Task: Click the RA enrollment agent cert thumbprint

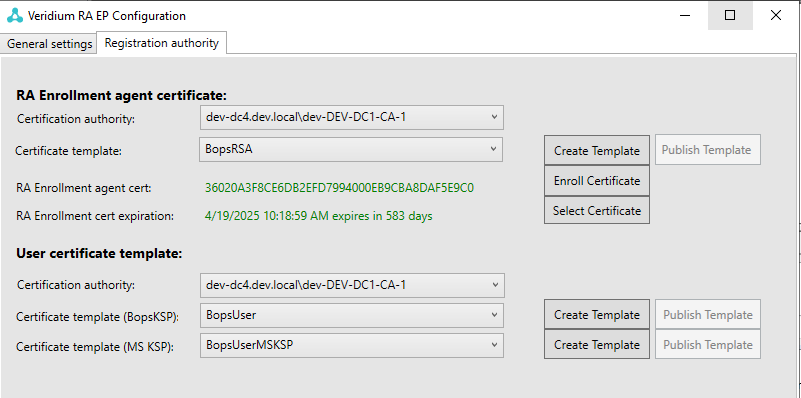Action: click(339, 188)
